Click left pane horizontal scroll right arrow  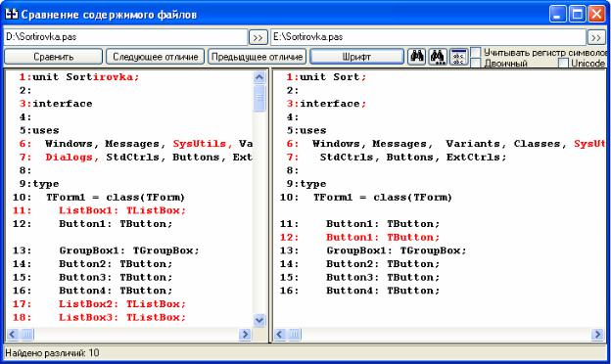click(x=245, y=334)
